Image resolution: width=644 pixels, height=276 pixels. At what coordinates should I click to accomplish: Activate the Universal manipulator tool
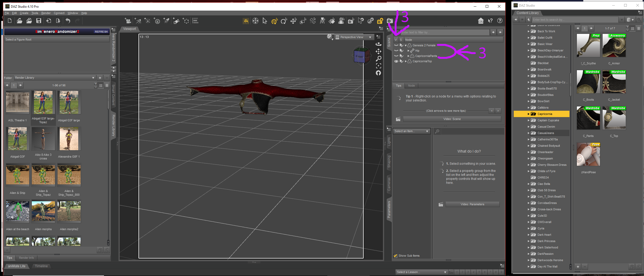274,21
